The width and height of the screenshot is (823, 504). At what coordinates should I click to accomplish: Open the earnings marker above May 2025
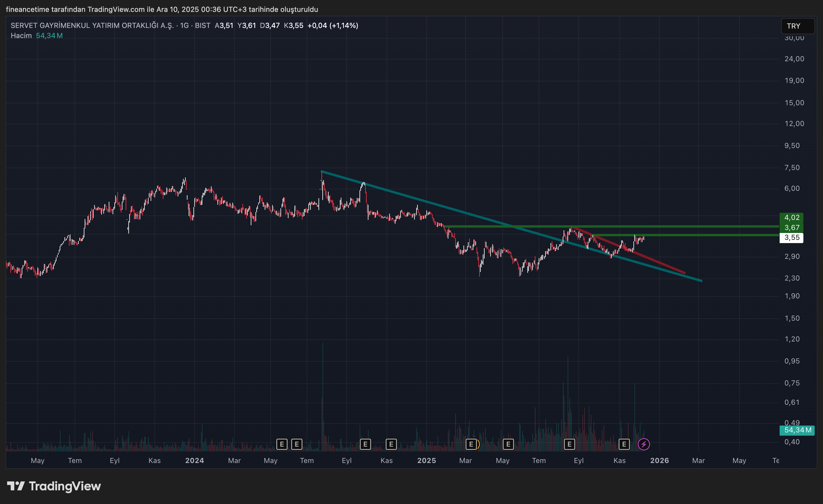coord(508,444)
